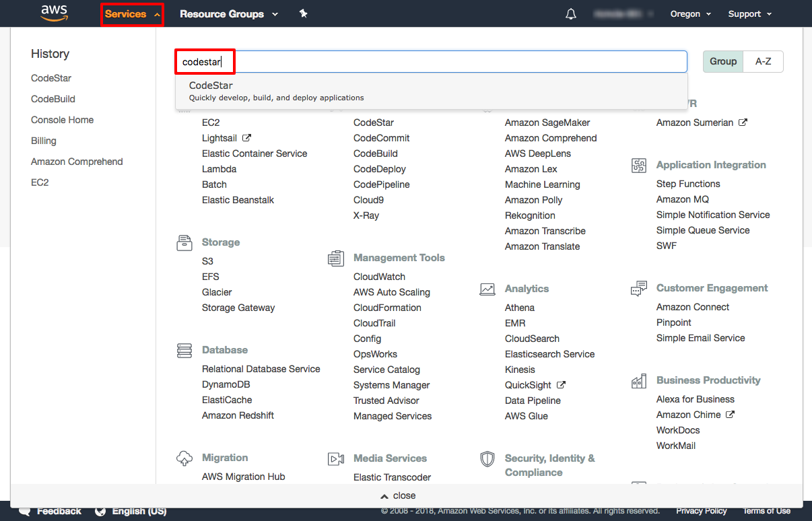Open the CodePipeline service

click(x=381, y=184)
